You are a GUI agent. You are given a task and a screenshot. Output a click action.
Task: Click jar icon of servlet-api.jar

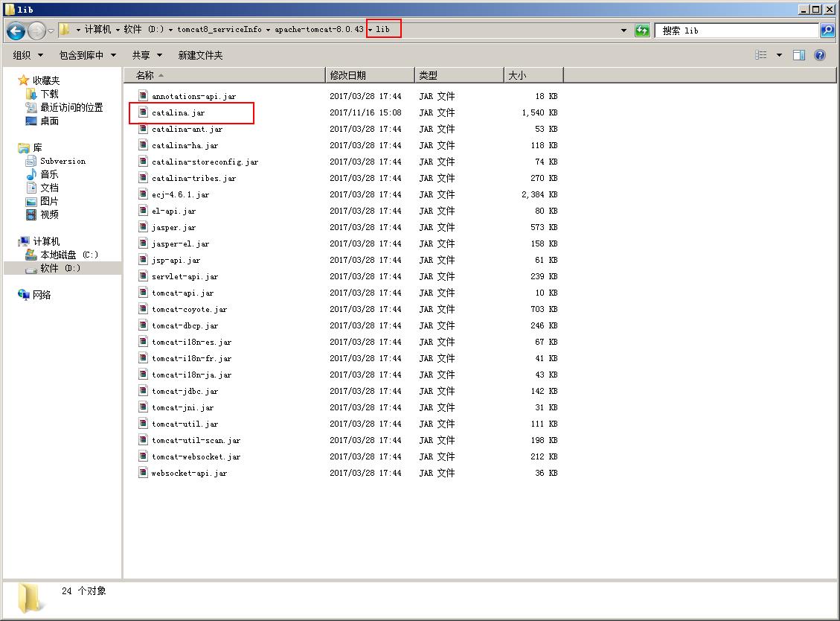click(143, 276)
